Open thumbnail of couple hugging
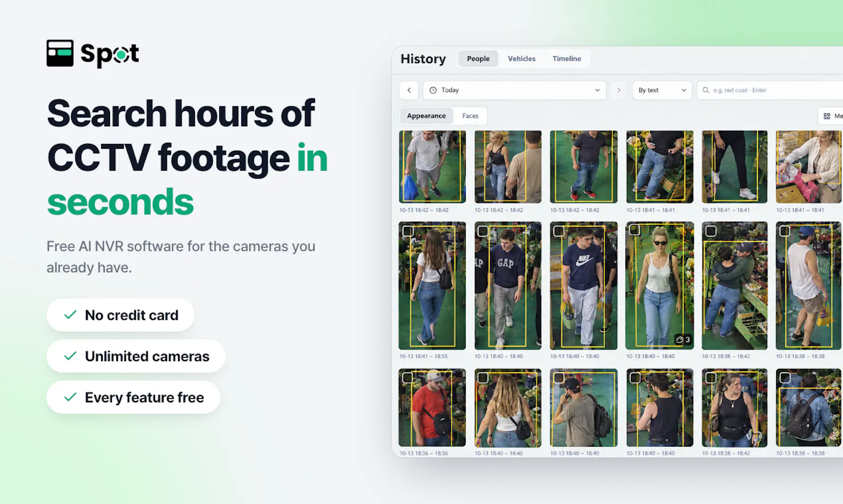843x504 pixels. pyautogui.click(x=734, y=285)
